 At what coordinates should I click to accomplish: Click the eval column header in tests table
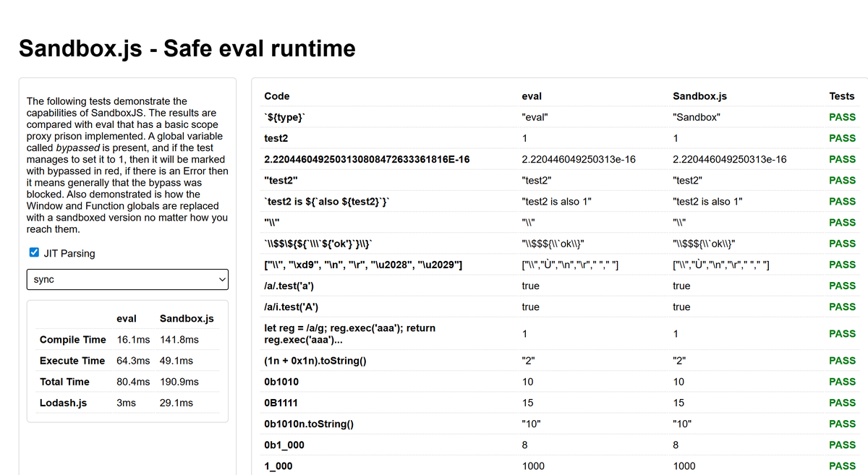point(532,95)
